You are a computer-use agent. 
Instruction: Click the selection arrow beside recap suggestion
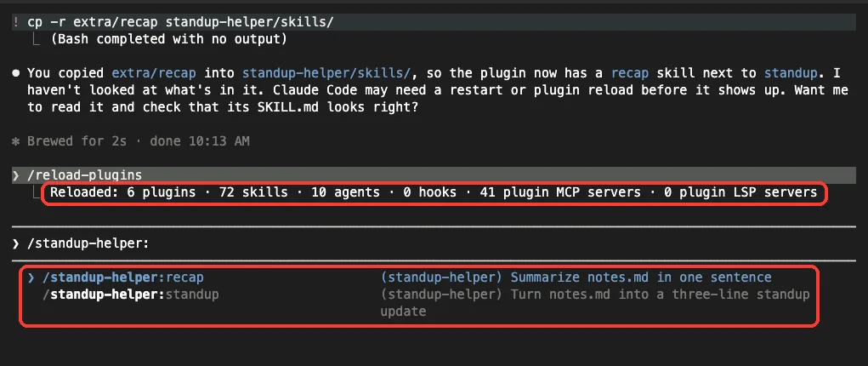tap(31, 277)
